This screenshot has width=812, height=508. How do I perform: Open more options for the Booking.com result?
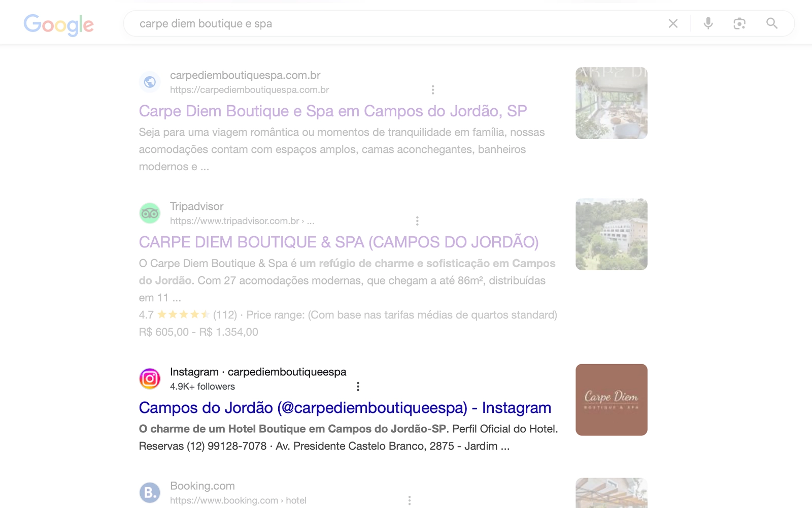tap(410, 500)
